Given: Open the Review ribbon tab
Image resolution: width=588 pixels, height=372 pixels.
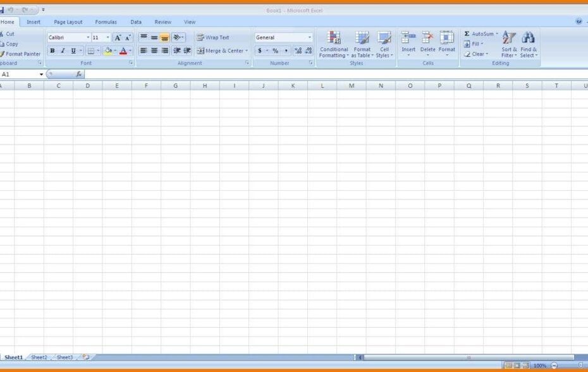Looking at the screenshot, I should click(x=162, y=21).
